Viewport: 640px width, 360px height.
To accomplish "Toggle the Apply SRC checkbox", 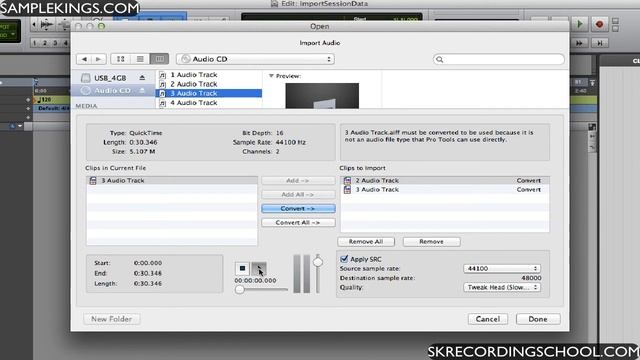I will [x=344, y=259].
